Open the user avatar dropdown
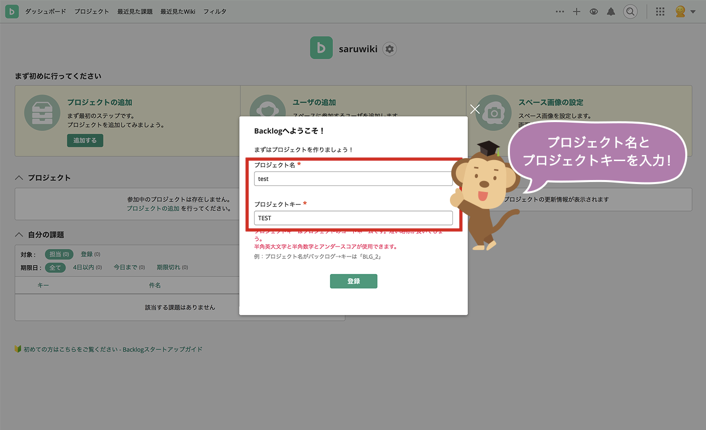Screen dimensions: 706x430 point(685,12)
